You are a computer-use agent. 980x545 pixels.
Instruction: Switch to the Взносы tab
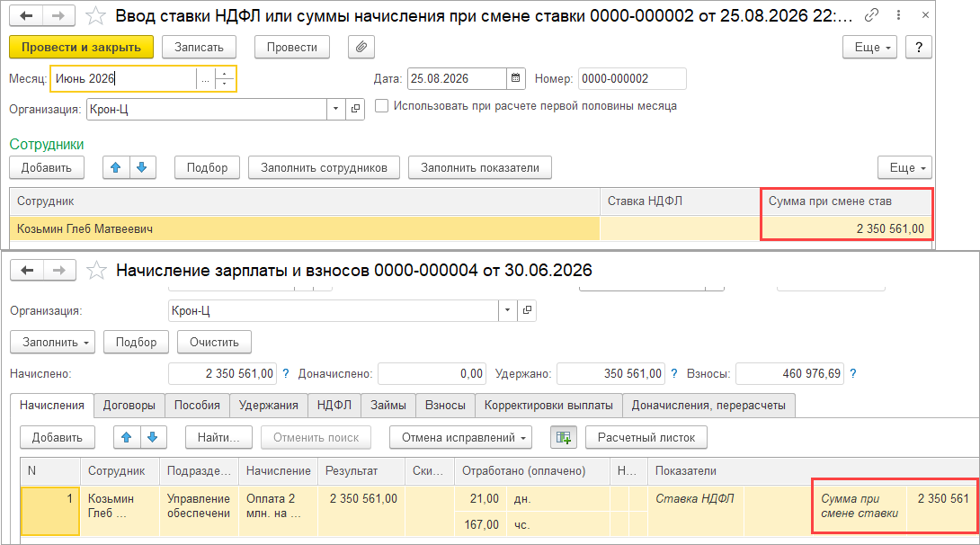(x=445, y=405)
